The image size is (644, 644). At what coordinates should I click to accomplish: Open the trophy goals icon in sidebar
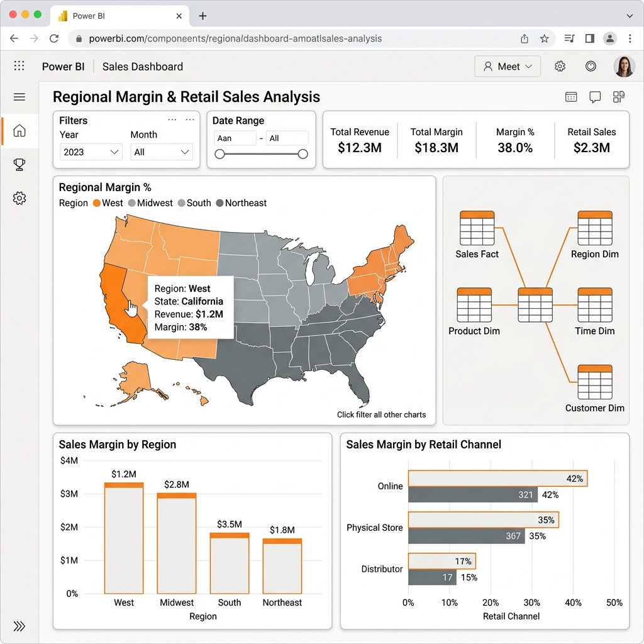tap(19, 164)
